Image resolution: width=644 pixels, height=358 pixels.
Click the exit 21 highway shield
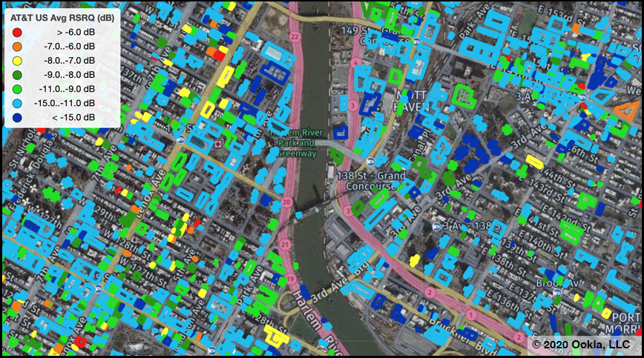click(285, 245)
